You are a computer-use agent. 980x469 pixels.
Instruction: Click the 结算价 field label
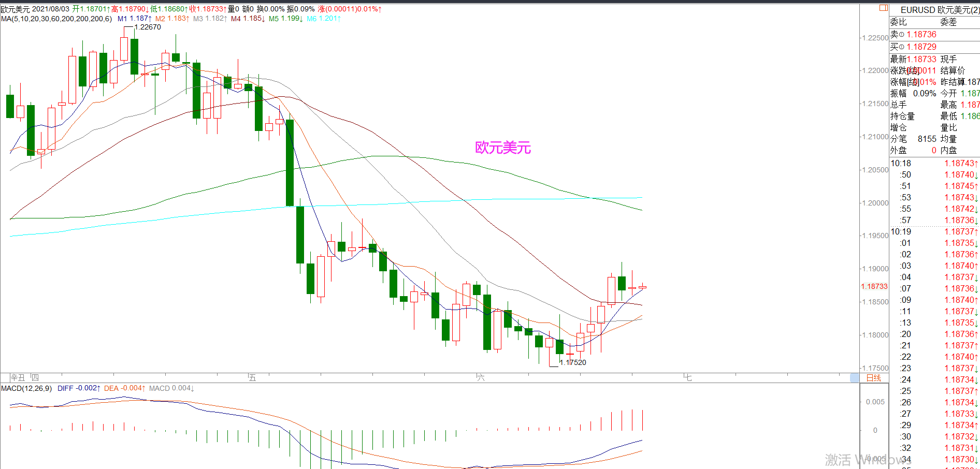pos(953,70)
